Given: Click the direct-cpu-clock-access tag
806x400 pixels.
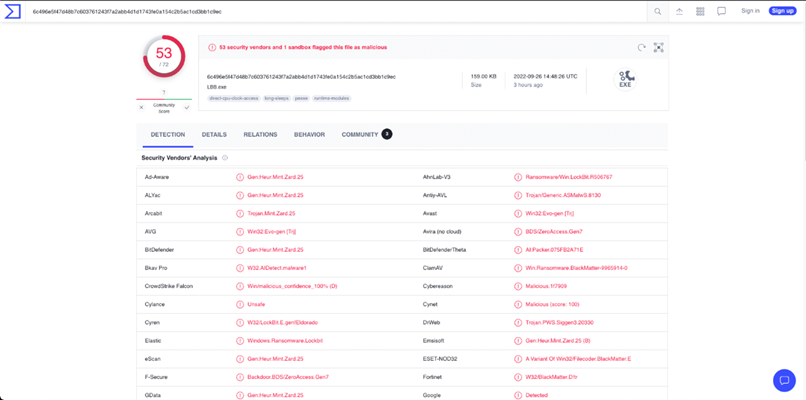Looking at the screenshot, I should point(234,98).
